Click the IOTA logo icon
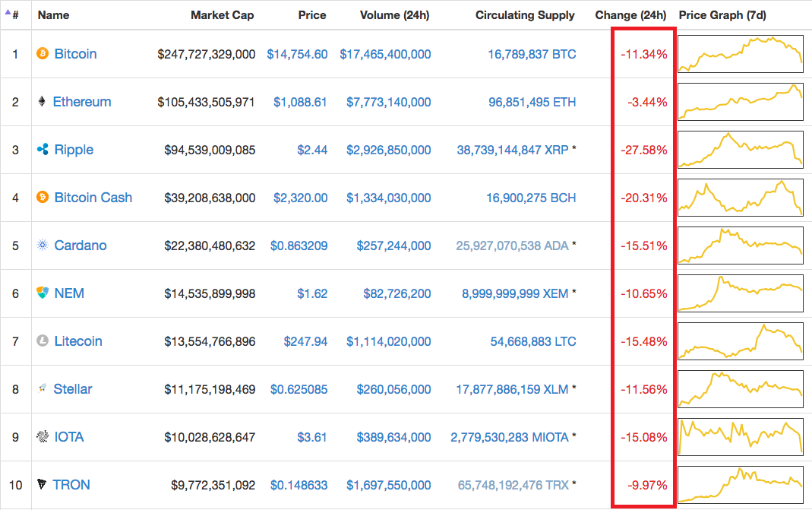 43,436
